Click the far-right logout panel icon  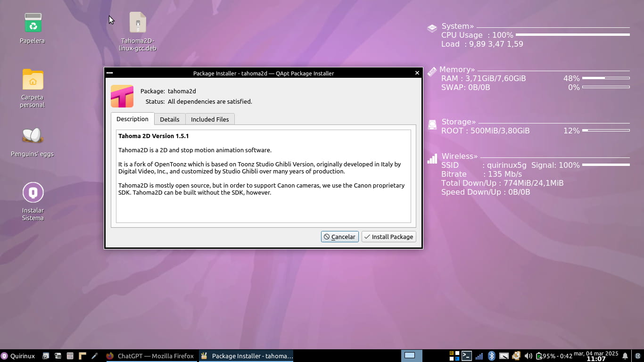coord(637,356)
